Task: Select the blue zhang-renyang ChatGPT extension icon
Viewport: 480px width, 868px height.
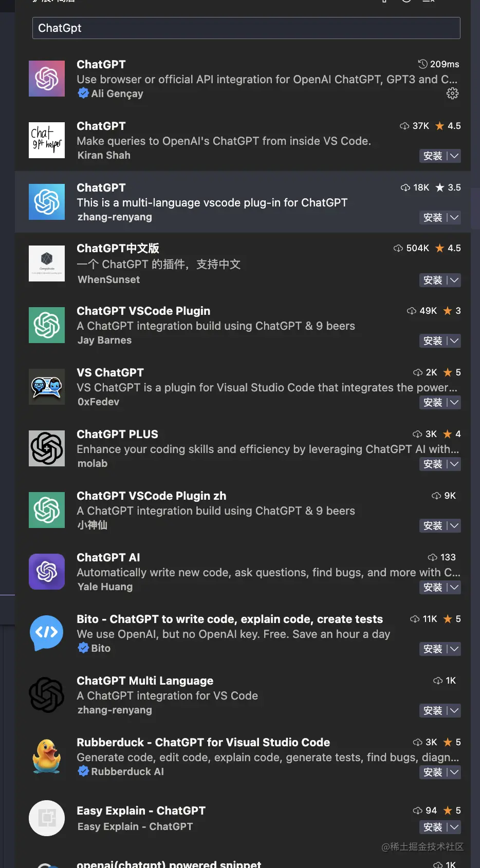Action: point(47,202)
